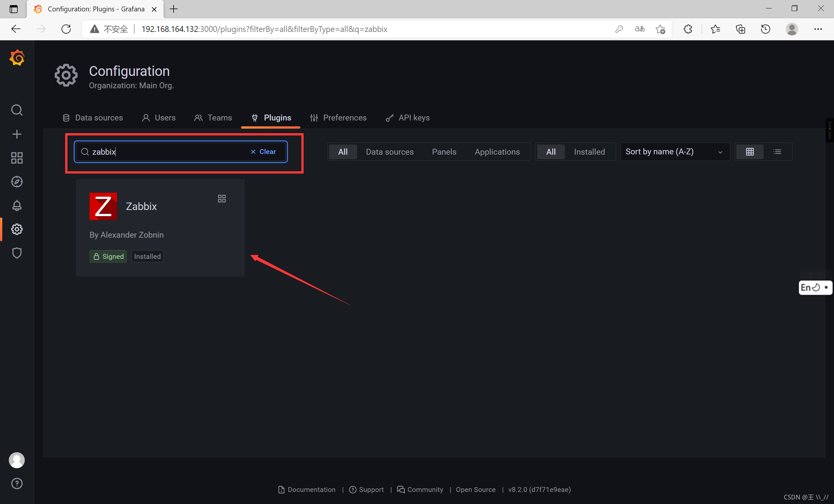Select the All plugin type filter
The image size is (834, 504).
(x=343, y=152)
